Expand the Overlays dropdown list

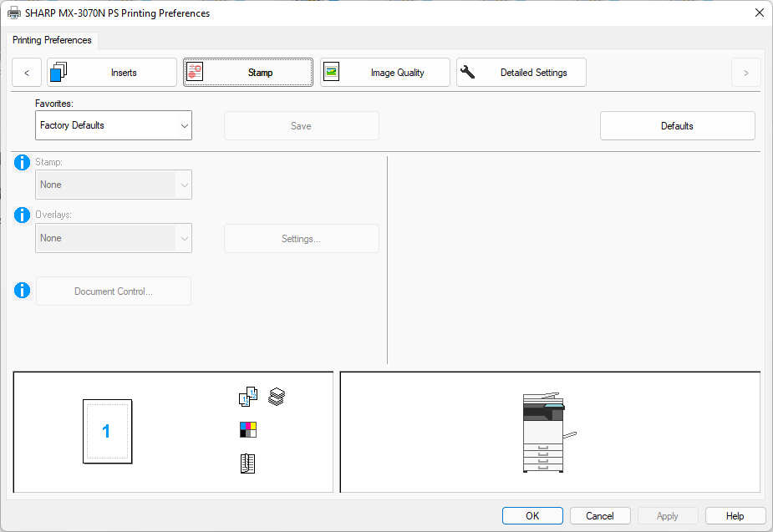[114, 238]
